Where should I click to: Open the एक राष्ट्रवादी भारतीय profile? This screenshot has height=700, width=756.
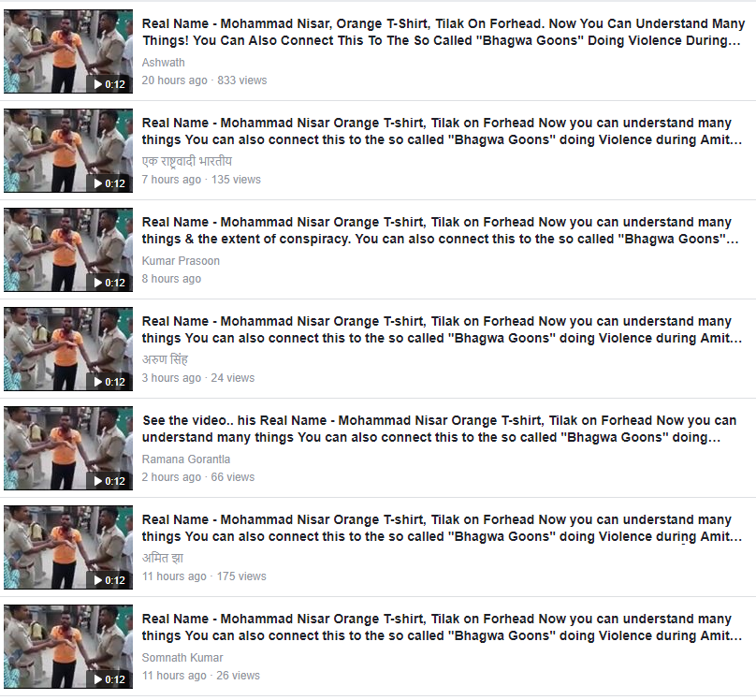click(x=186, y=161)
